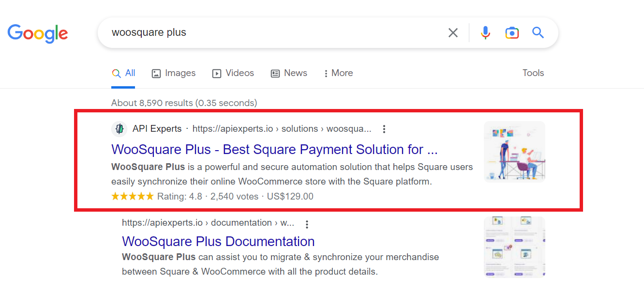
Task: Open three-dot menu beside API Experts result
Action: click(384, 129)
